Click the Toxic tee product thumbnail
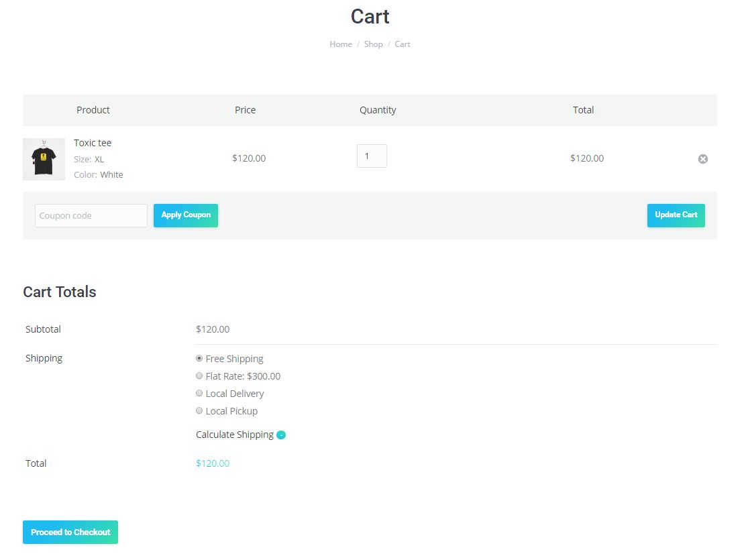Viewport: 750px width, 560px height. pos(44,159)
